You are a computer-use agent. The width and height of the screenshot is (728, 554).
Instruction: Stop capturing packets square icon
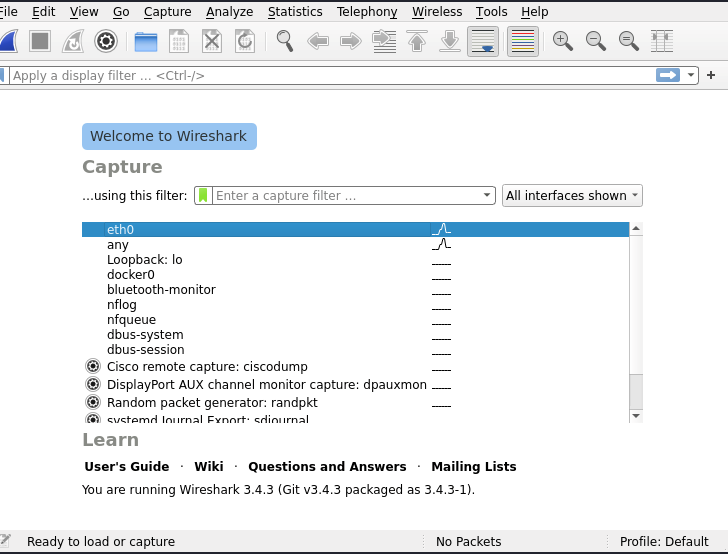40,41
